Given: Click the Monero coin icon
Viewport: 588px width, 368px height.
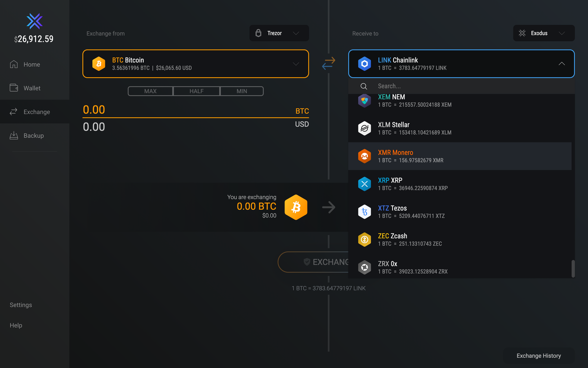Looking at the screenshot, I should [x=365, y=156].
